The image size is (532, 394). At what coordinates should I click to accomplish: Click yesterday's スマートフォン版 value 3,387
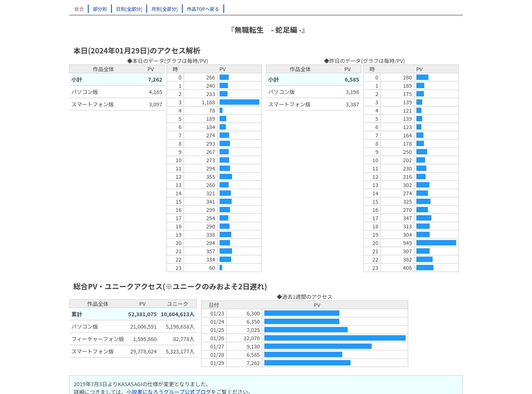click(352, 104)
